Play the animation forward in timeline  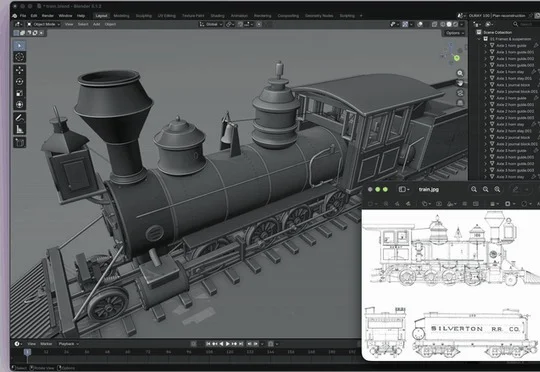pyautogui.click(x=228, y=344)
